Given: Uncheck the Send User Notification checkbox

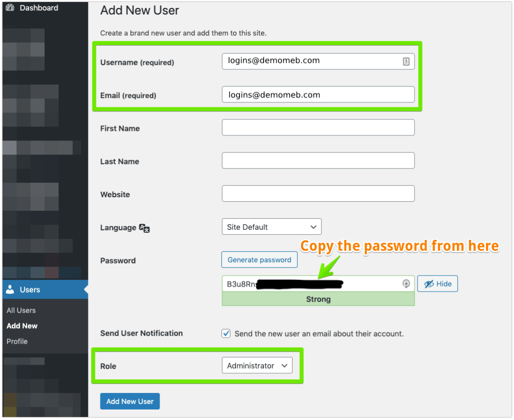Looking at the screenshot, I should pyautogui.click(x=226, y=334).
